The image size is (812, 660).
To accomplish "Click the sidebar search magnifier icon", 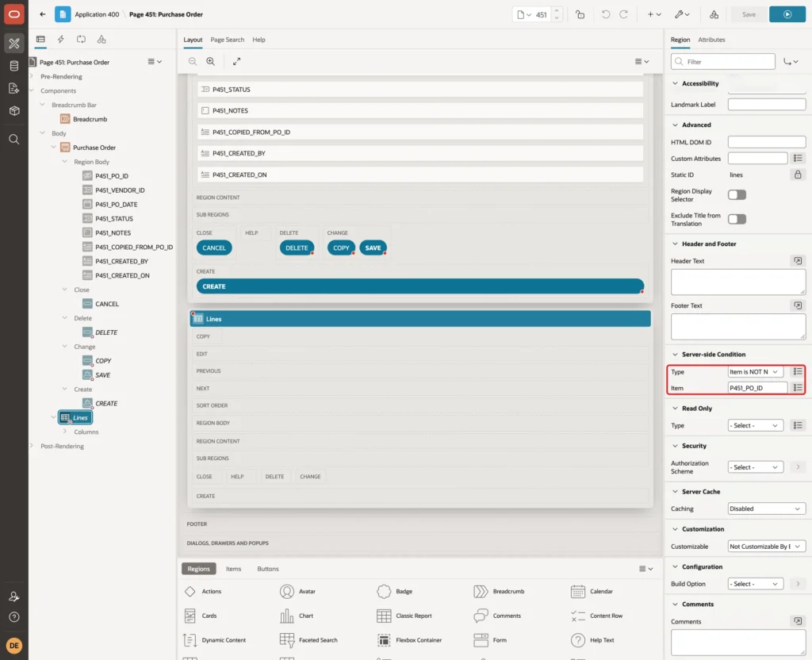I will [14, 139].
